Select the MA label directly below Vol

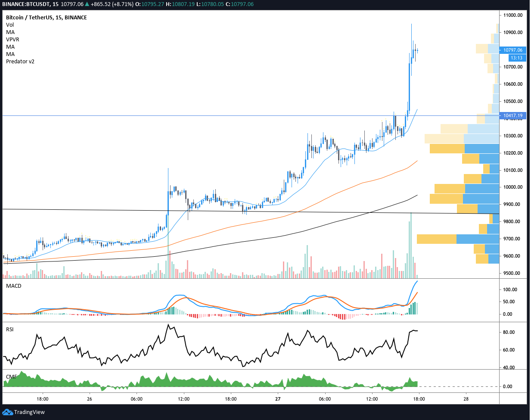10,32
